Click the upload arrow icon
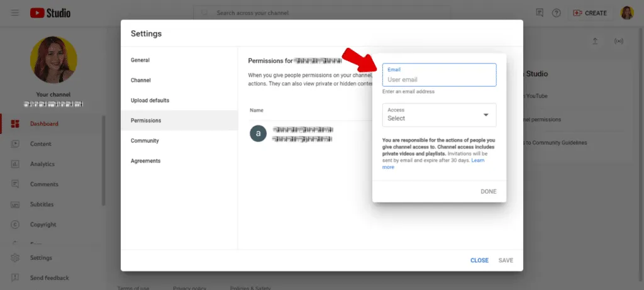 [595, 42]
